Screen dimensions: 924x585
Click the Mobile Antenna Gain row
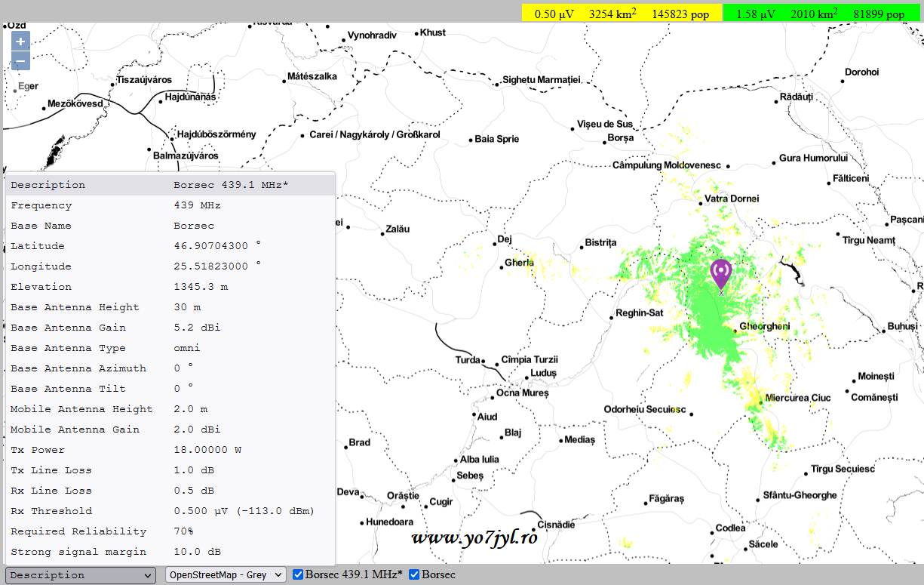coord(170,430)
